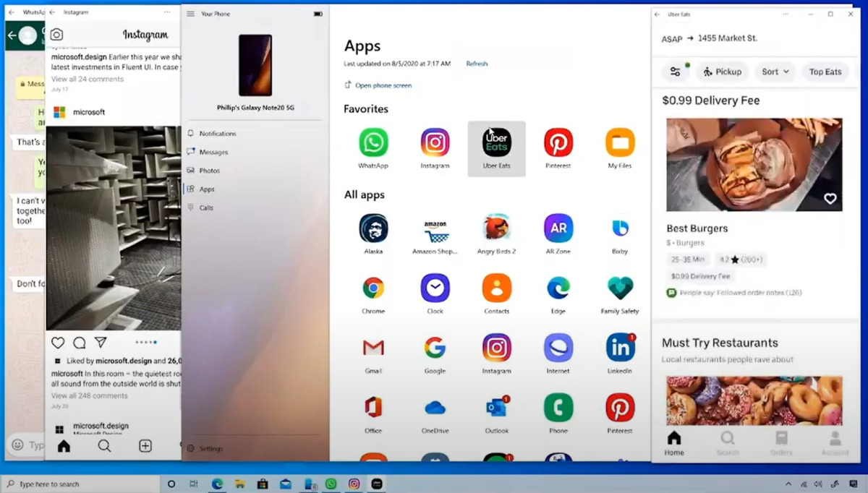Launch Chrome from All apps

coord(373,288)
